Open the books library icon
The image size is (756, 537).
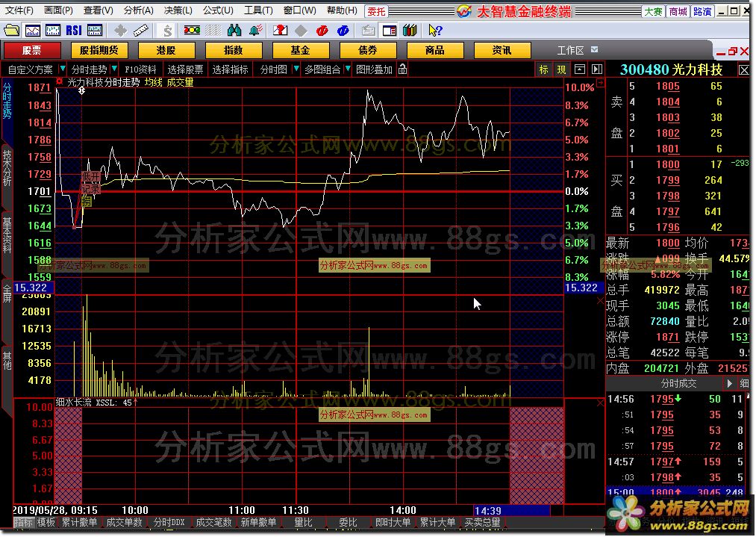(x=410, y=31)
